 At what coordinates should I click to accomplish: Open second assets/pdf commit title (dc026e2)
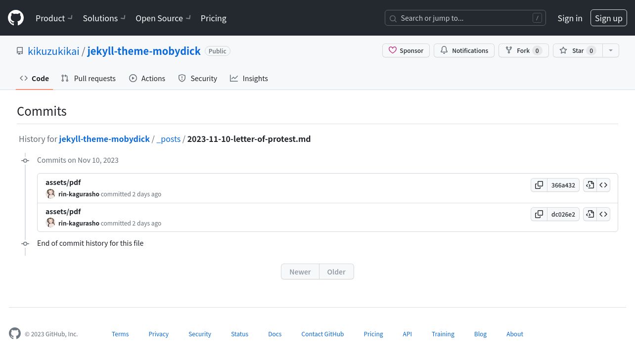coord(63,211)
